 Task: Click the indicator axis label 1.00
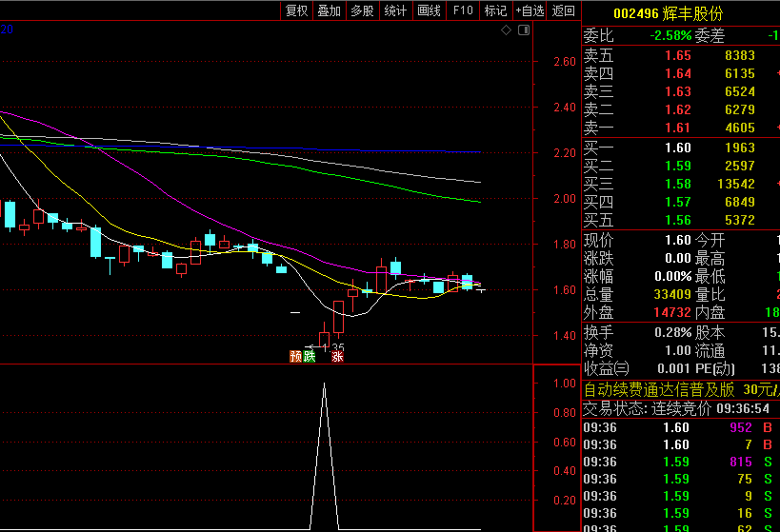coord(565,383)
